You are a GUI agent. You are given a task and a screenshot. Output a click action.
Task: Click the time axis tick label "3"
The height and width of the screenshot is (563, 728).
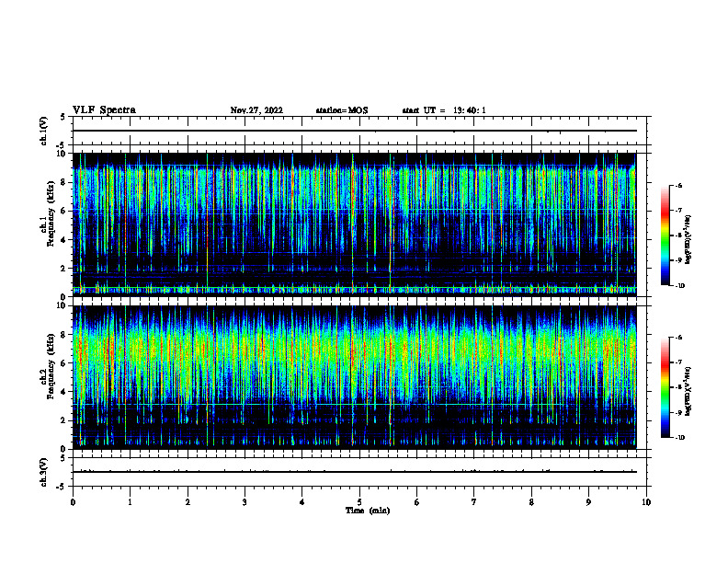[x=245, y=502]
